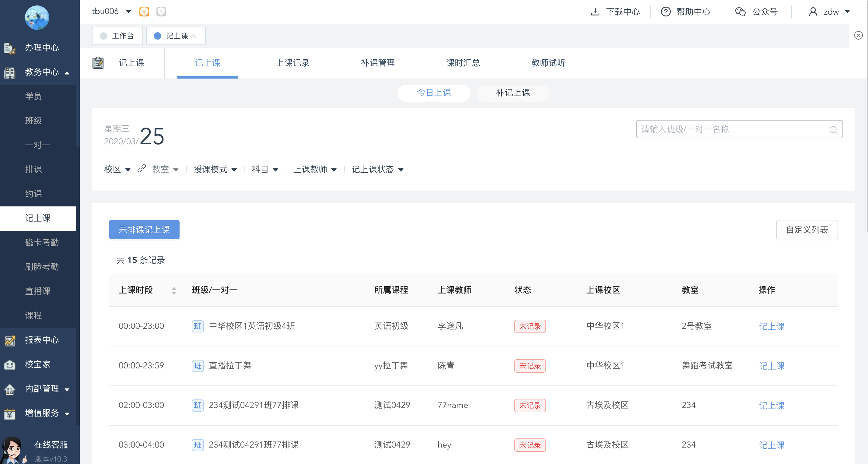This screenshot has width=868, height=464.
Task: Click 班 badge in the 02:00-03:00 row
Action: tap(198, 405)
